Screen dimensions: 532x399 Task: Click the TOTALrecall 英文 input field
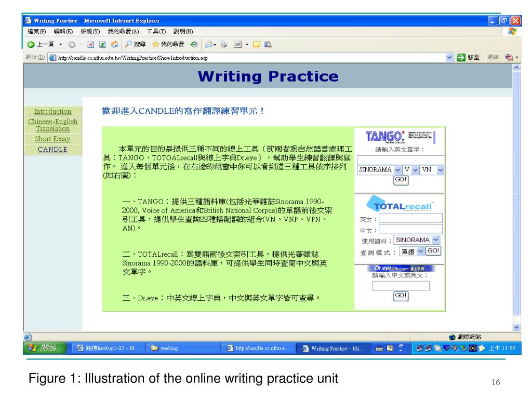click(x=410, y=218)
